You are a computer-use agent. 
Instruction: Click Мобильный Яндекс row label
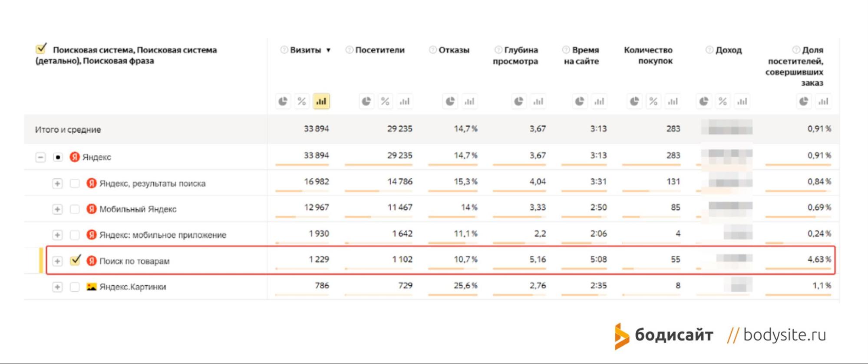tap(138, 209)
